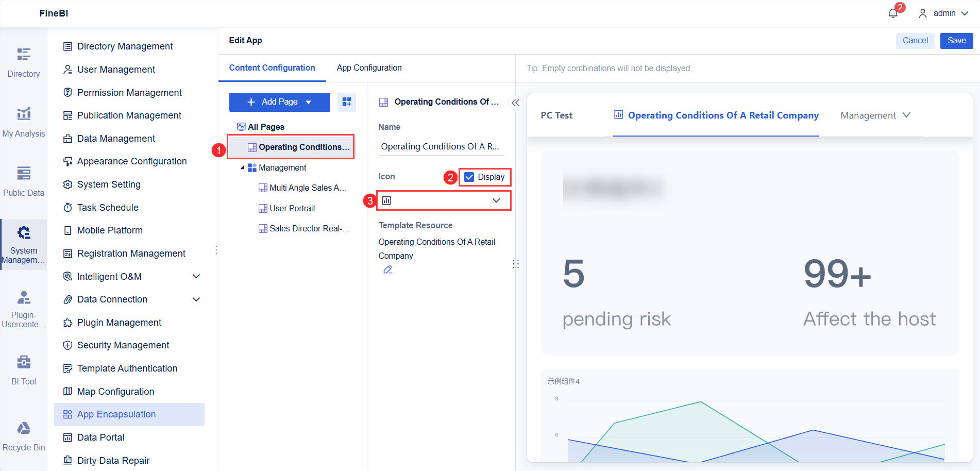Go to Public Data section
Image resolution: width=980 pixels, height=471 pixels.
pyautogui.click(x=24, y=182)
